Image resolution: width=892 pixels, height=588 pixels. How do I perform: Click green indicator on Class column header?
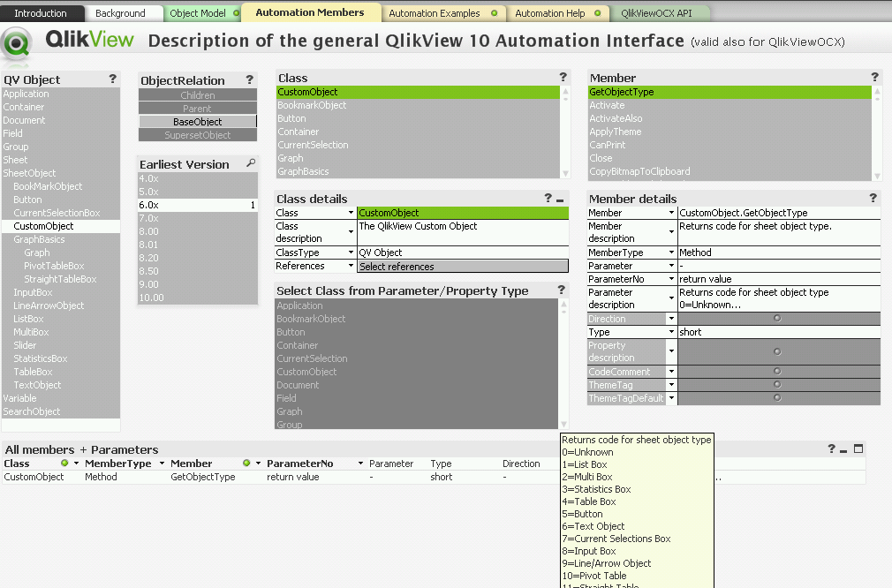pyautogui.click(x=64, y=463)
